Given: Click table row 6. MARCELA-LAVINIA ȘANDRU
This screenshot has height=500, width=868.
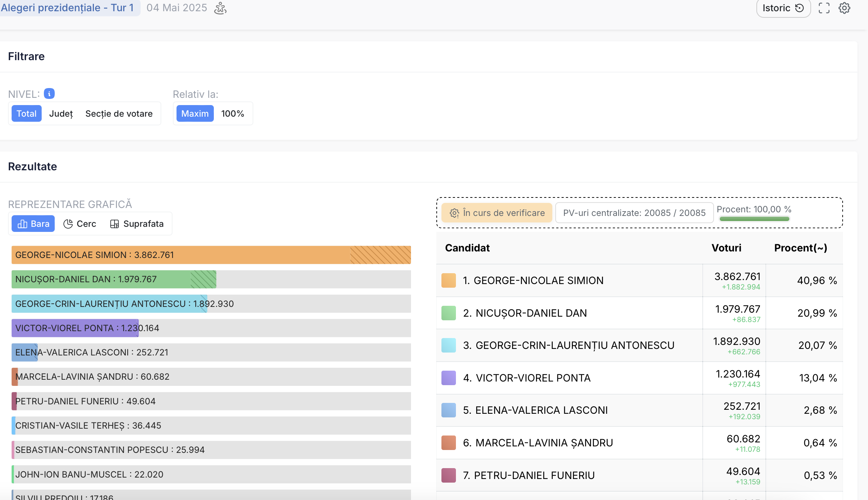Looking at the screenshot, I should click(x=640, y=443).
